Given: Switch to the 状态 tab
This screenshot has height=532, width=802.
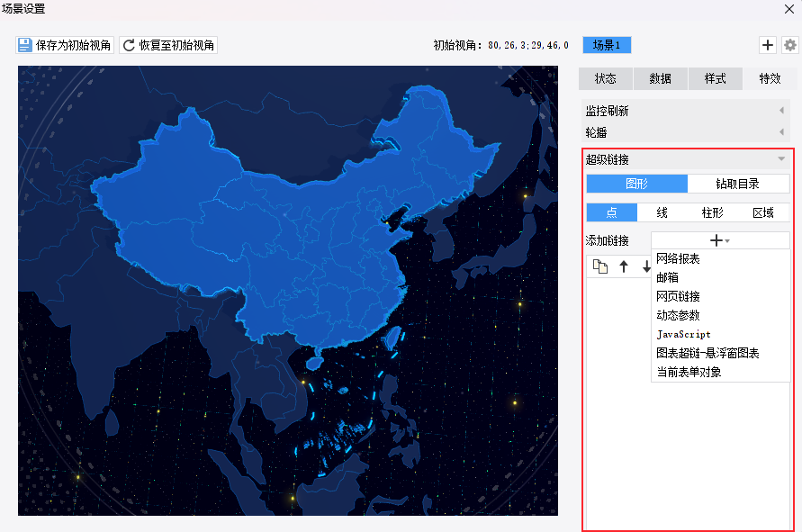Looking at the screenshot, I should tap(606, 78).
